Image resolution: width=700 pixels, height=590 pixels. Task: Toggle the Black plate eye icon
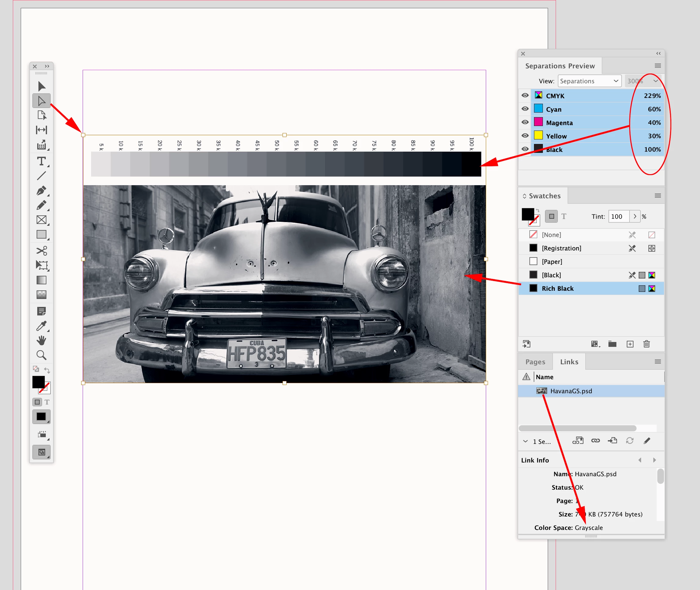(x=525, y=149)
